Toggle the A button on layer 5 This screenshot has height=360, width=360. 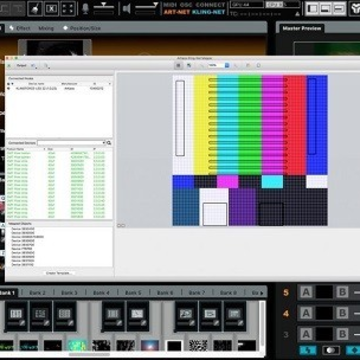pos(306,292)
